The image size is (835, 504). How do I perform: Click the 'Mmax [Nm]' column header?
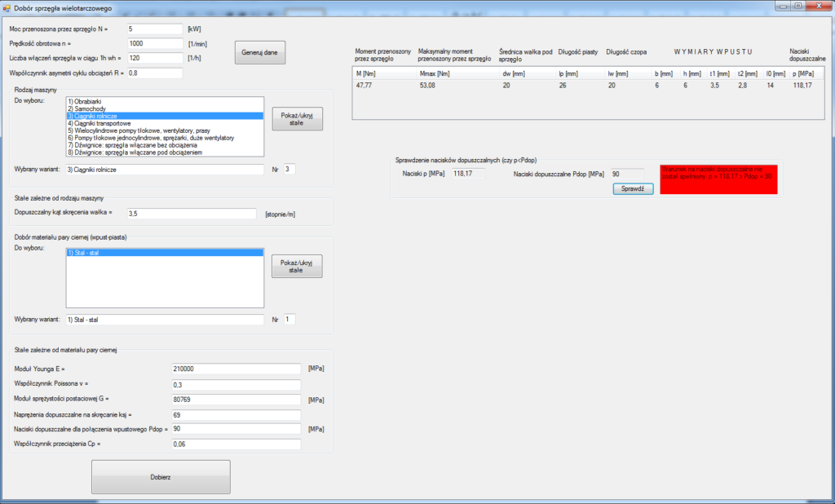457,73
